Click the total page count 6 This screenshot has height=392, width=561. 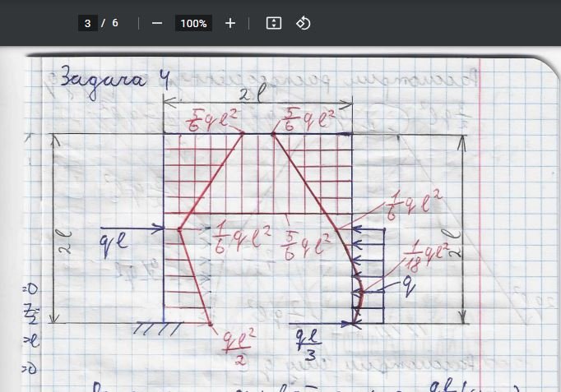click(x=115, y=23)
